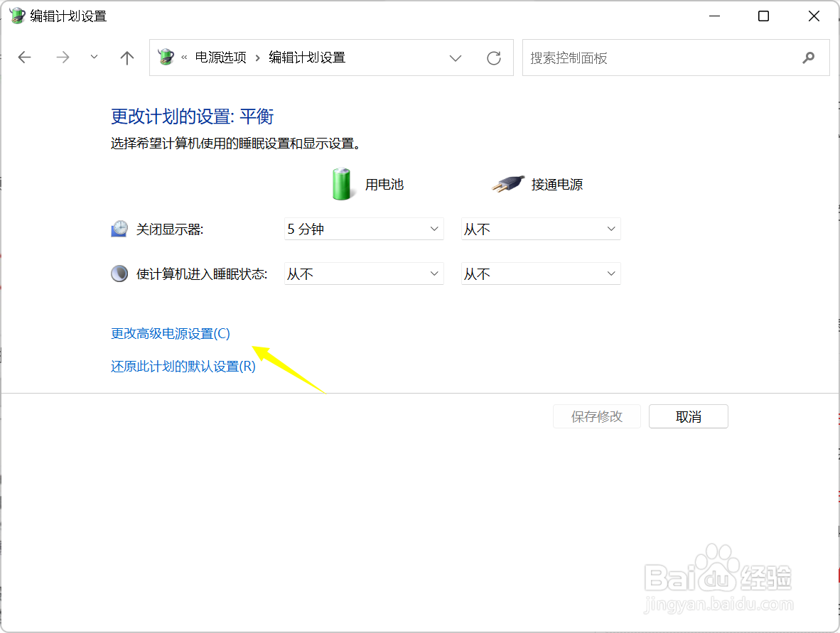The height and width of the screenshot is (633, 840).
Task: Click the back arrow navigation icon
Action: tap(24, 58)
